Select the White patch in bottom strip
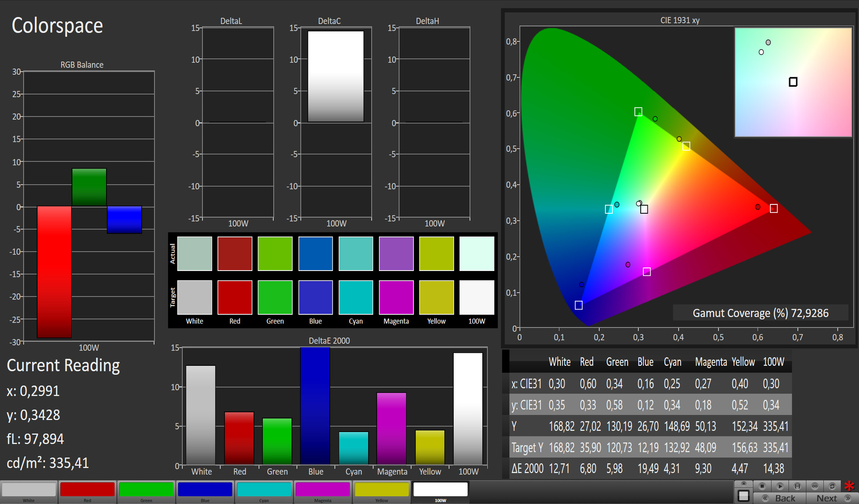The height and width of the screenshot is (504, 859). click(x=29, y=490)
